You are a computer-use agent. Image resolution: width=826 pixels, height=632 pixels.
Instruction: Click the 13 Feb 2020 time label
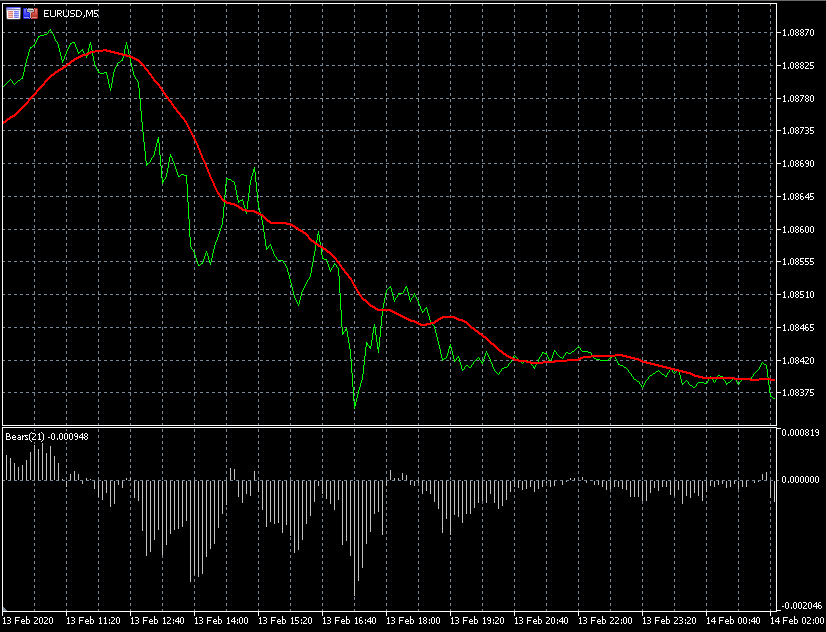27,621
